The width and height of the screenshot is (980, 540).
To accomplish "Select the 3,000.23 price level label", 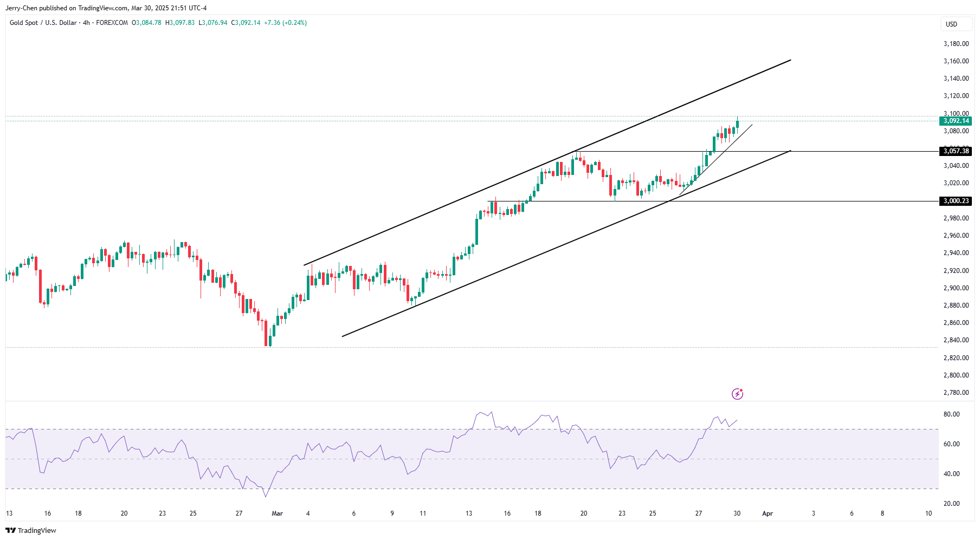I will [956, 201].
